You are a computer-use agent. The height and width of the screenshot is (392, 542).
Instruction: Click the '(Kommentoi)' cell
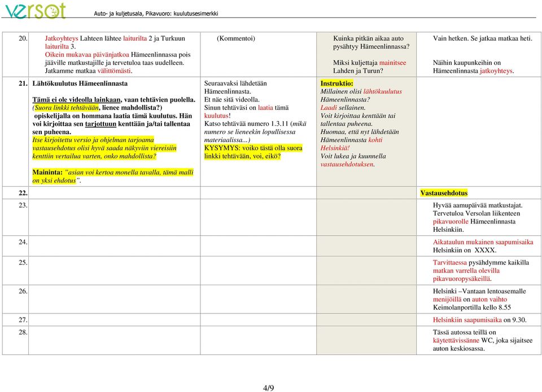point(236,38)
